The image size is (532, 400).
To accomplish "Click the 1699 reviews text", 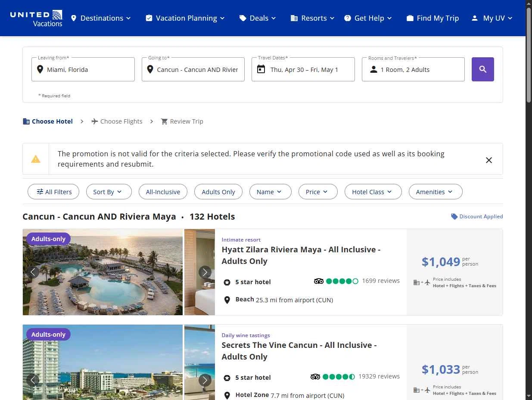I will [x=381, y=281].
